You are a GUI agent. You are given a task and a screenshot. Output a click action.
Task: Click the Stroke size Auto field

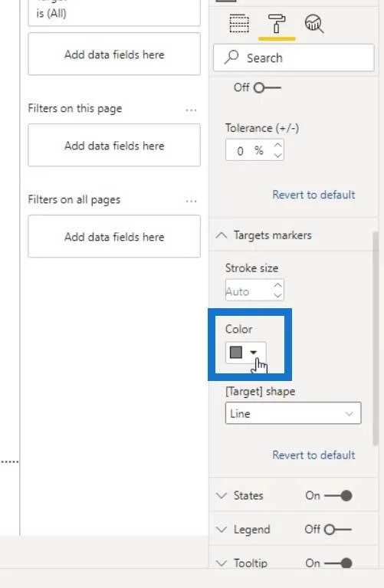pyautogui.click(x=254, y=290)
